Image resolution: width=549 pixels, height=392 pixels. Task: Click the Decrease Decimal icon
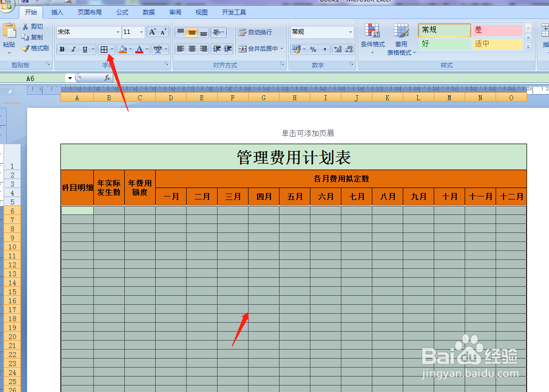[x=349, y=49]
